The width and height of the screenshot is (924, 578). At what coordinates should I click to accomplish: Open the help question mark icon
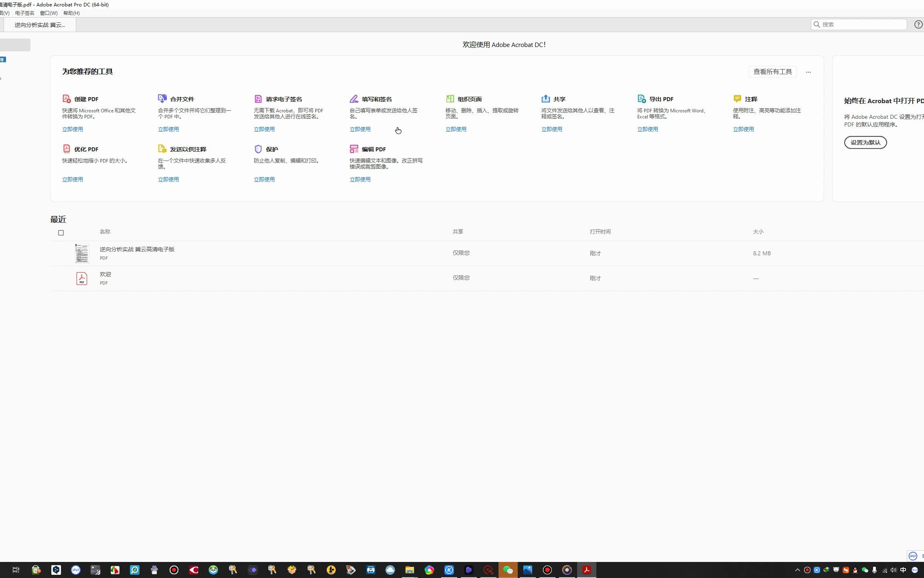coord(918,24)
